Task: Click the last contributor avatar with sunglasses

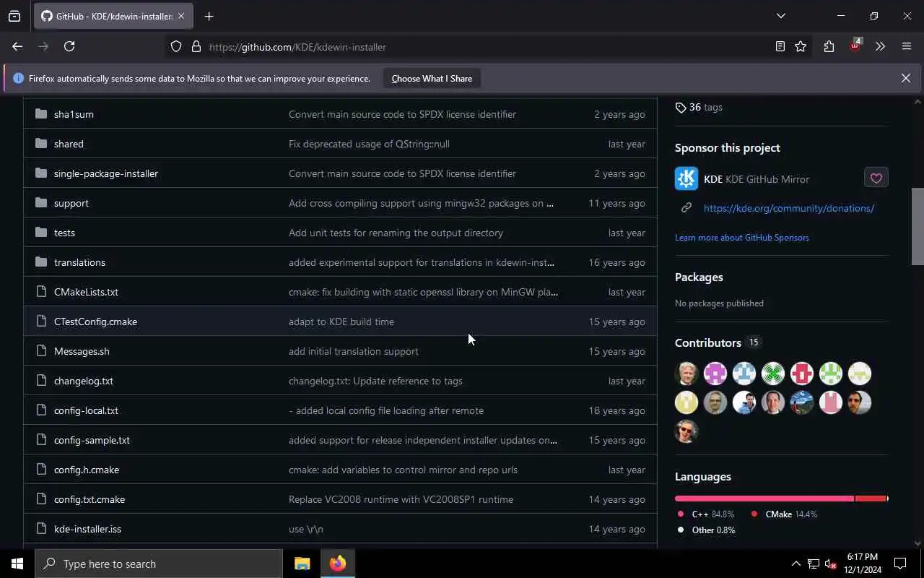Action: pos(687,431)
